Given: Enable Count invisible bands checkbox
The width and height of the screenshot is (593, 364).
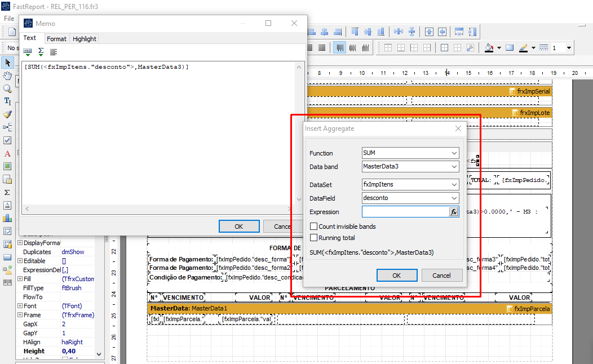Looking at the screenshot, I should point(313,227).
